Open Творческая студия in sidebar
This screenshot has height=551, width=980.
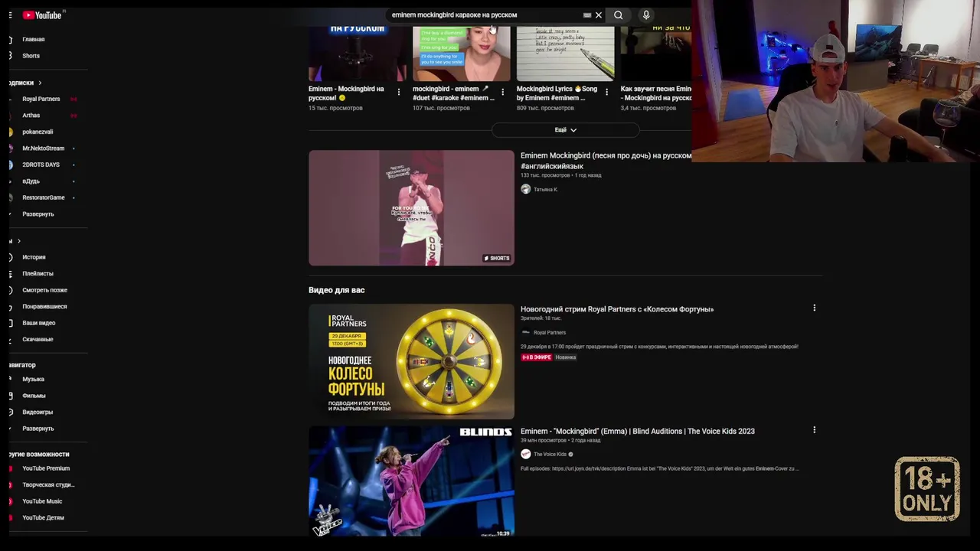48,485
